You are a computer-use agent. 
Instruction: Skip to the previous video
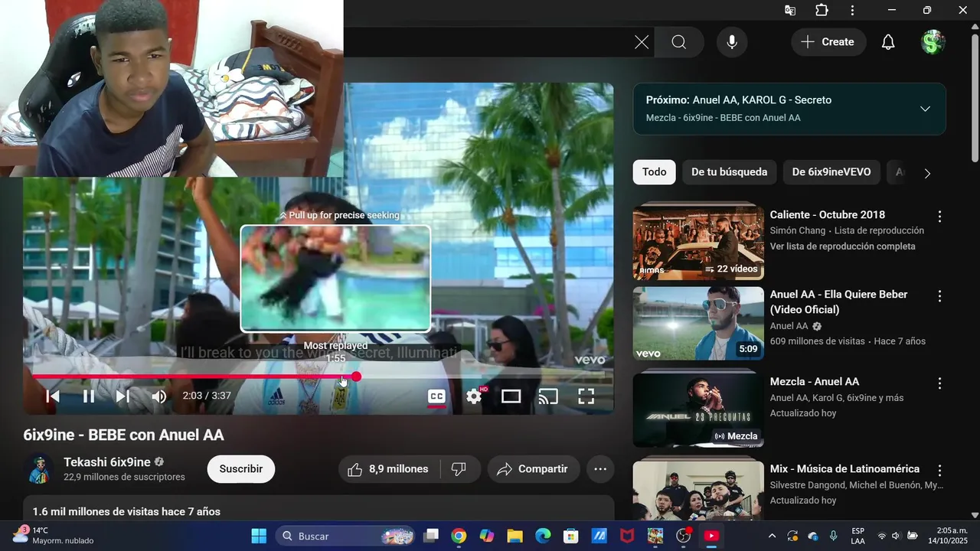pos(53,396)
